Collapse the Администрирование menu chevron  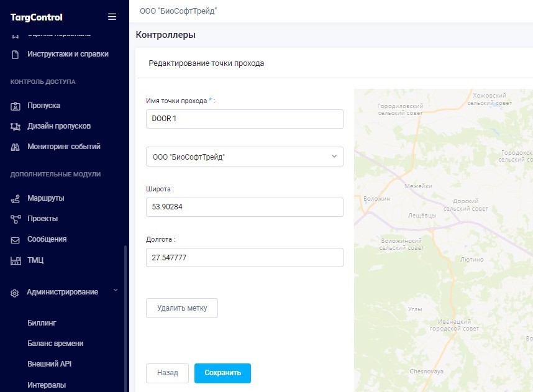coord(116,290)
